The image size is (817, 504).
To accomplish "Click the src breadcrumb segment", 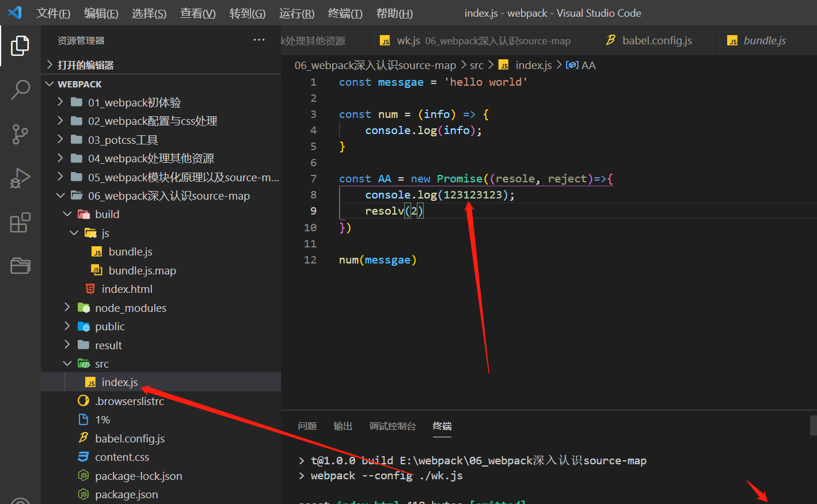I will [x=477, y=65].
